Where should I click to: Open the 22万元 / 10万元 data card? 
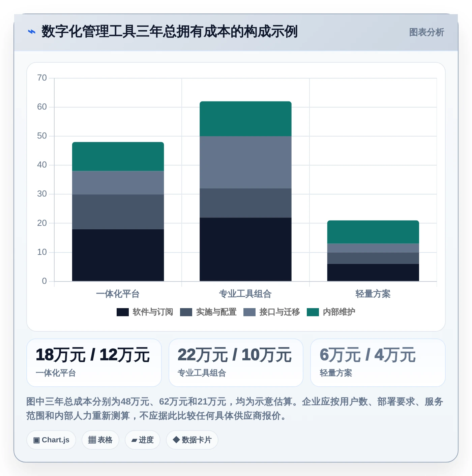click(x=236, y=363)
